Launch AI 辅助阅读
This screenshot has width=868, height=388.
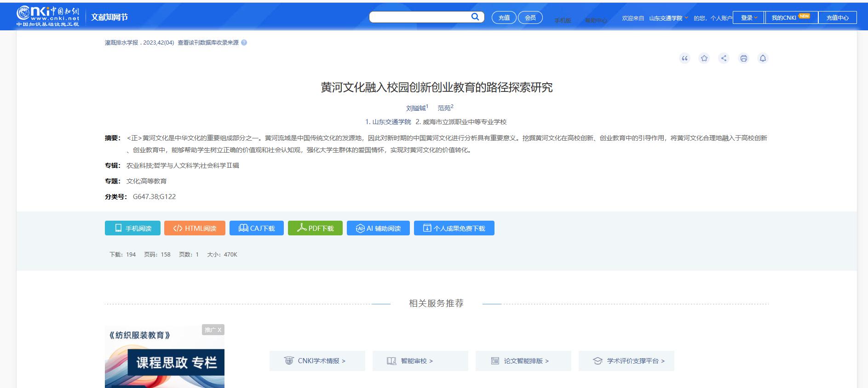pyautogui.click(x=378, y=228)
